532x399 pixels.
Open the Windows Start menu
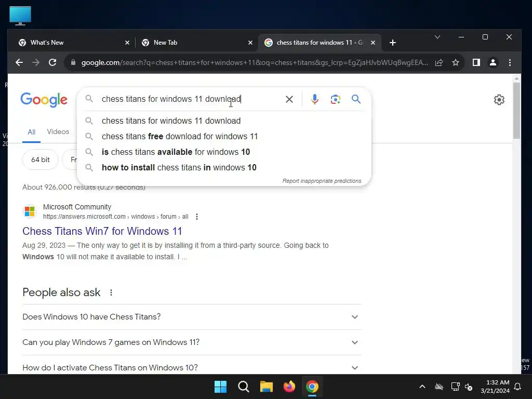coord(220,387)
